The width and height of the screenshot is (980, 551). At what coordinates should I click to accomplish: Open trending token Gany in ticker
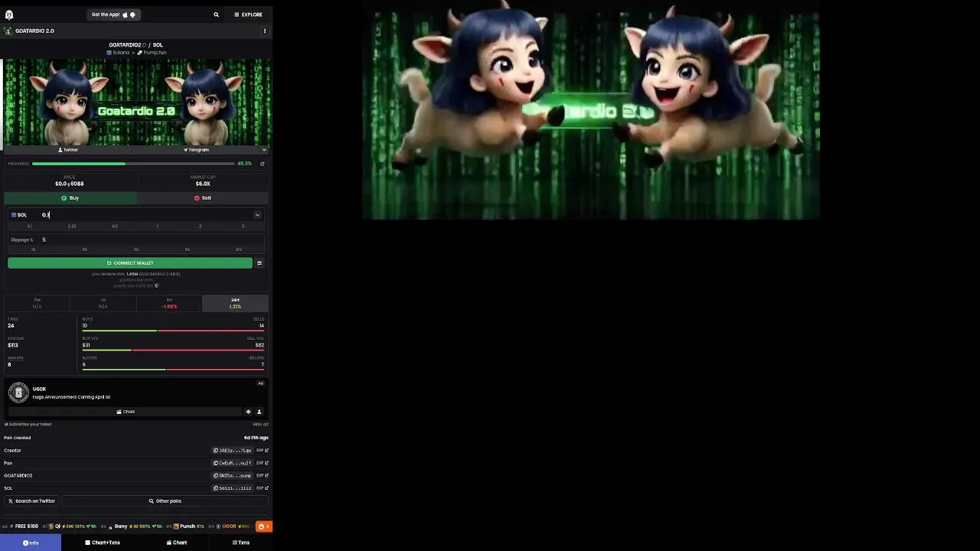click(132, 527)
